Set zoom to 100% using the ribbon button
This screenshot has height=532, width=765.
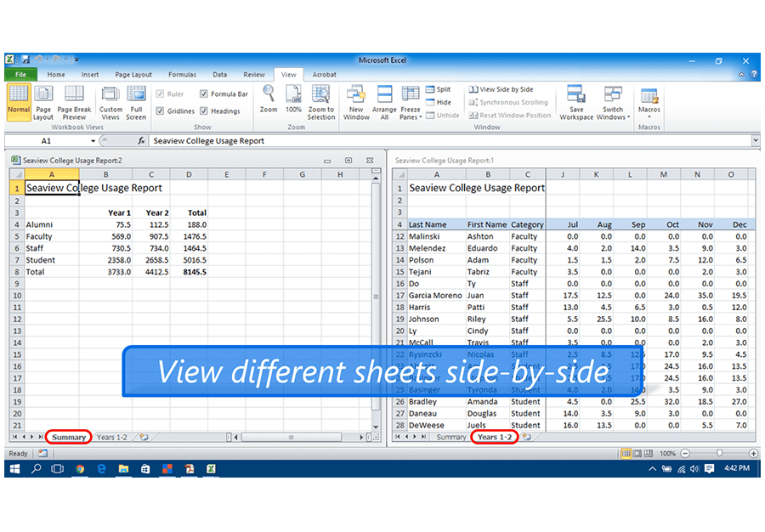tap(293, 99)
